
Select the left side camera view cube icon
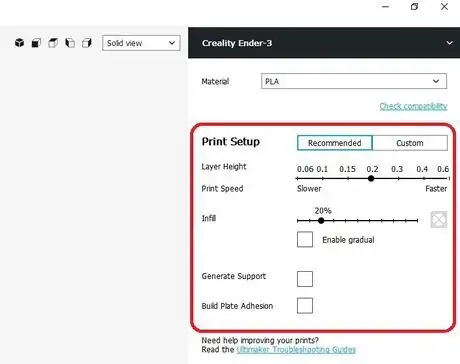[x=70, y=43]
